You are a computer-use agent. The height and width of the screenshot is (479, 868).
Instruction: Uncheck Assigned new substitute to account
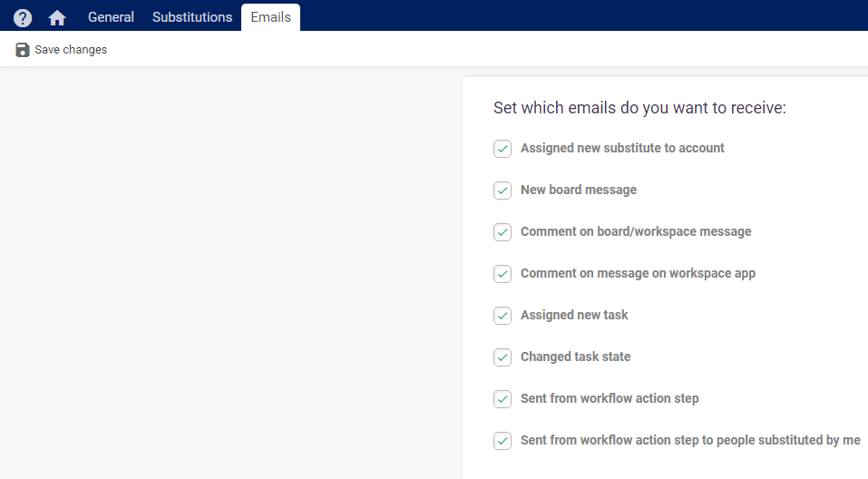[x=502, y=149]
